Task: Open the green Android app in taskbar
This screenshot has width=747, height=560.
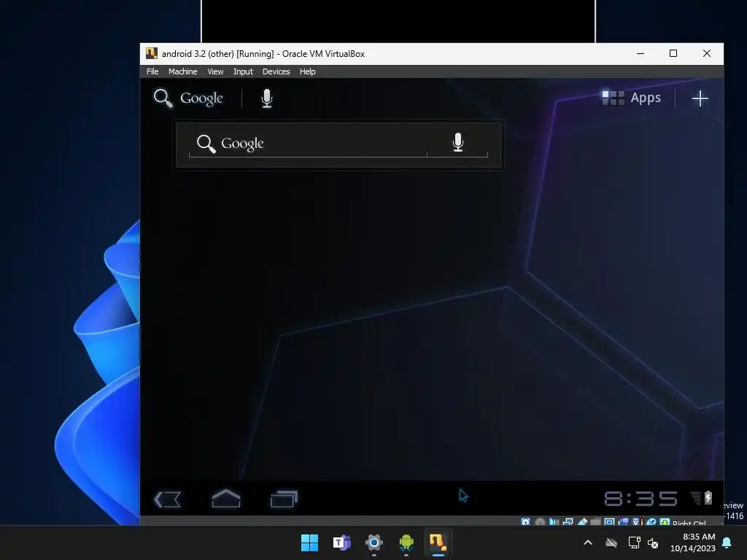Action: [406, 542]
